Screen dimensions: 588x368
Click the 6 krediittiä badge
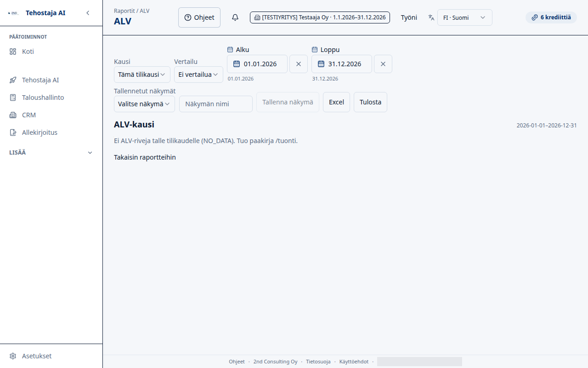click(x=551, y=17)
